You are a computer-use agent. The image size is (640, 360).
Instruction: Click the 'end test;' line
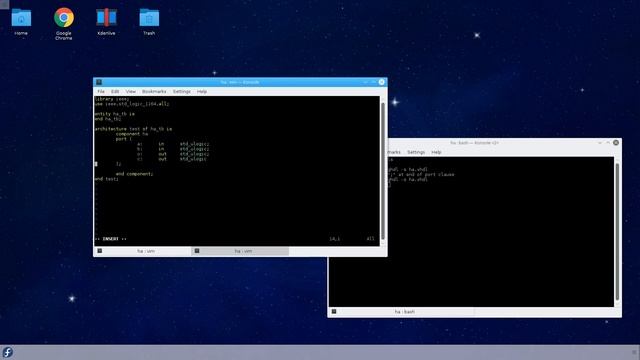tap(107, 179)
